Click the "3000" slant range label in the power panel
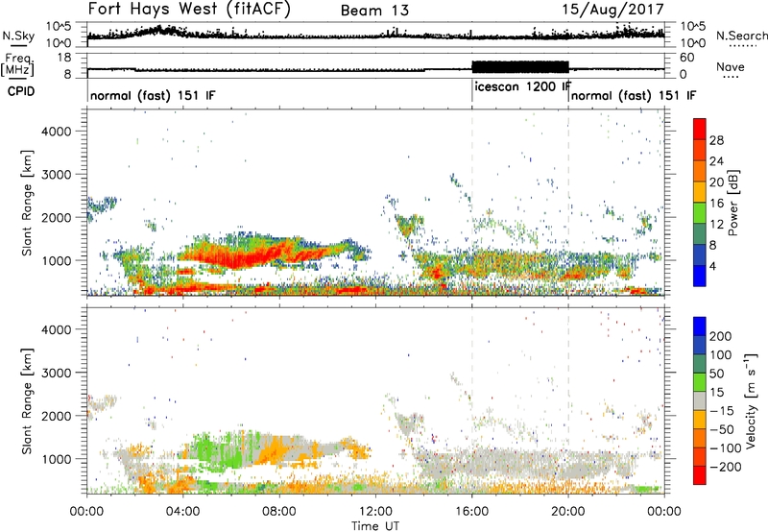768x532 pixels. pos(56,175)
